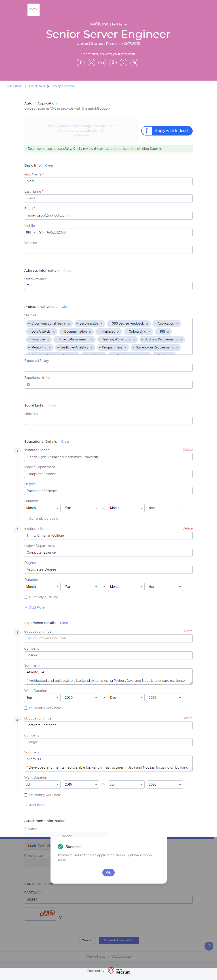Share the job on LinkedIn
Viewport: 217px width, 980px height.
pyautogui.click(x=102, y=62)
